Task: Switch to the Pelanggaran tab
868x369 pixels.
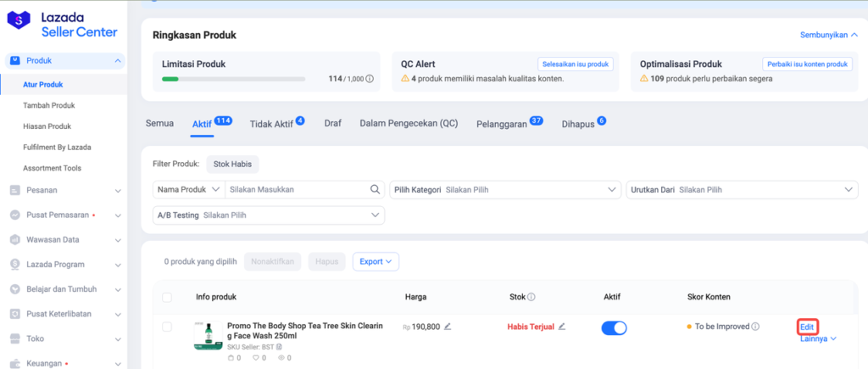Action: [509, 122]
